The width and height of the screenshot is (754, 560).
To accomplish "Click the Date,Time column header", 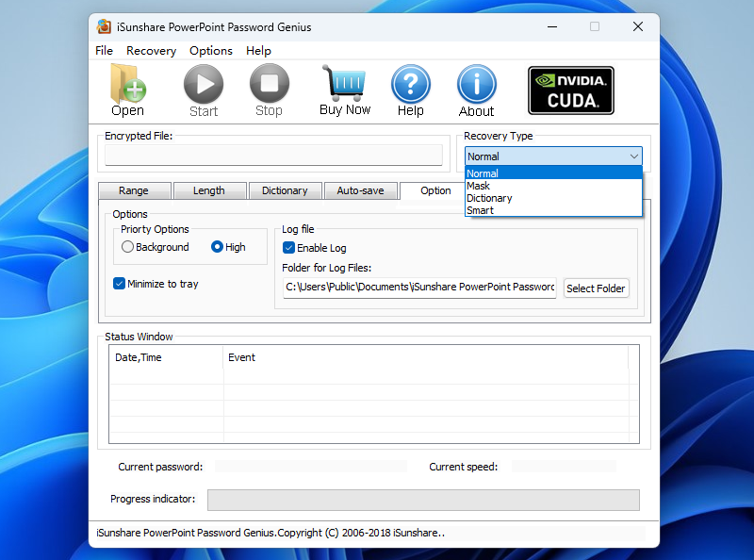I will (x=166, y=357).
